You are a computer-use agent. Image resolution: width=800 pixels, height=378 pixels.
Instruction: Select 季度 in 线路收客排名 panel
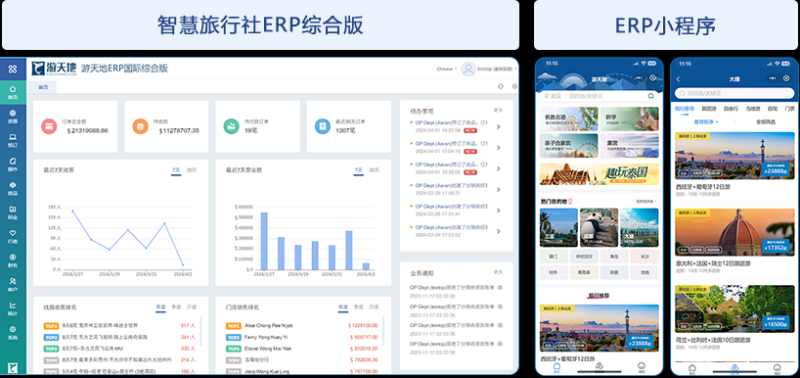(176, 307)
